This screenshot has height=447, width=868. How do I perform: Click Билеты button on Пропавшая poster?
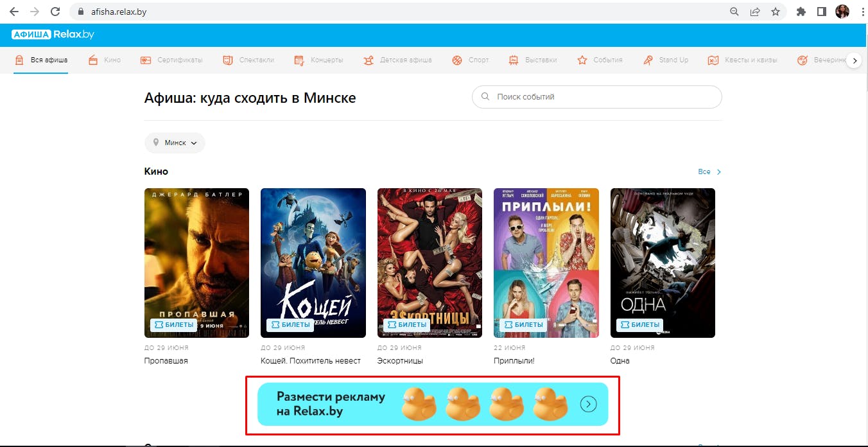(x=174, y=325)
